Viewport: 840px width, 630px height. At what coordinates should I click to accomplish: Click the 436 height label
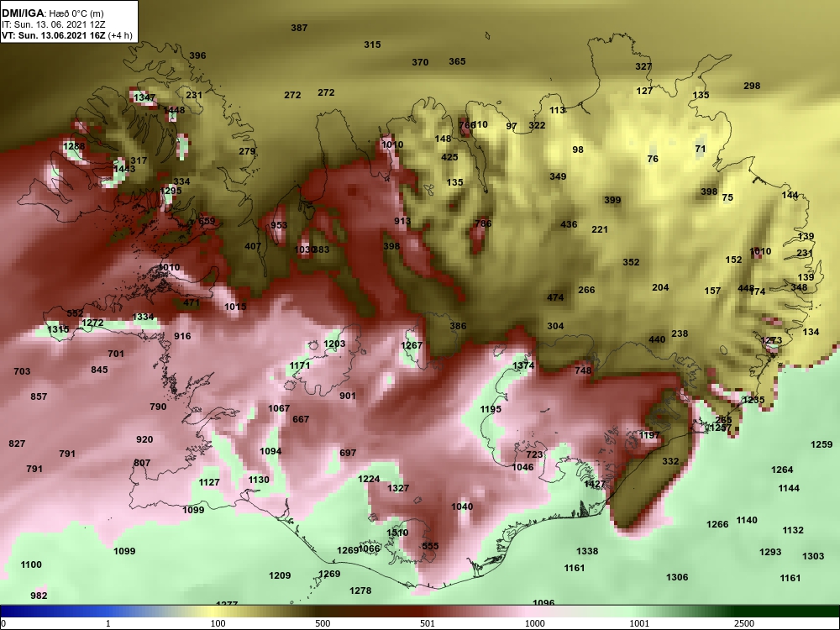[x=569, y=224]
